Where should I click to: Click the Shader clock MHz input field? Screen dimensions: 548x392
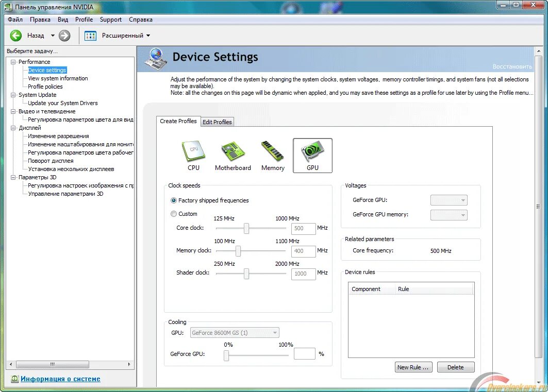(303, 274)
